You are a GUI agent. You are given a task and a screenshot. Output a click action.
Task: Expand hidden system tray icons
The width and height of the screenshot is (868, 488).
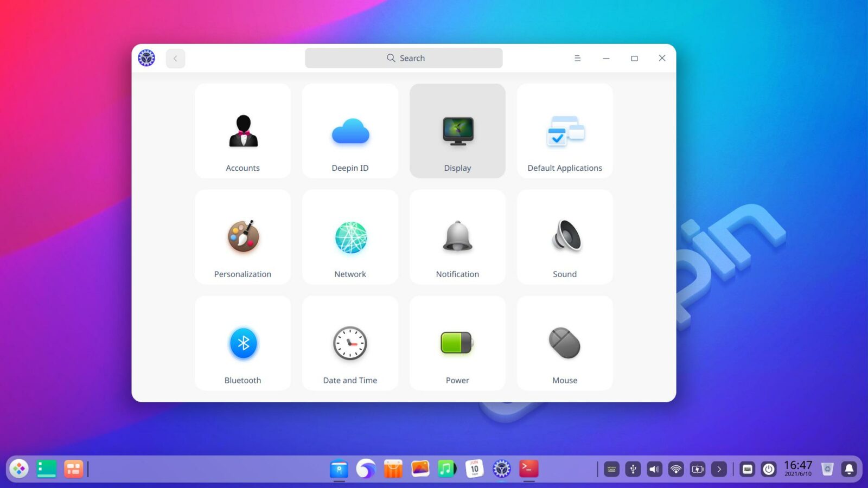point(719,468)
